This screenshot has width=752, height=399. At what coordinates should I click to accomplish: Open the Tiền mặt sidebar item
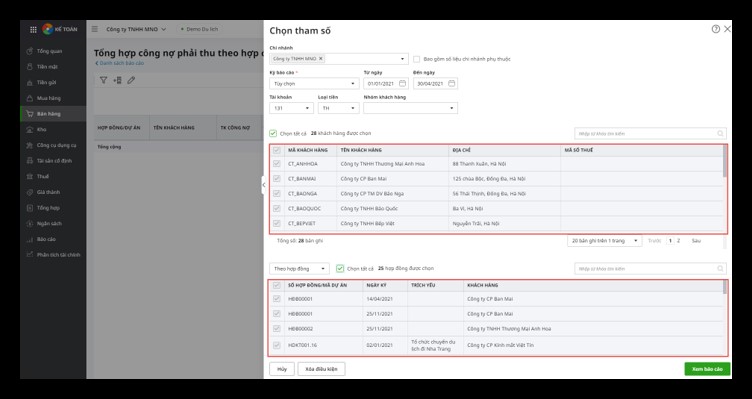pyautogui.click(x=53, y=67)
